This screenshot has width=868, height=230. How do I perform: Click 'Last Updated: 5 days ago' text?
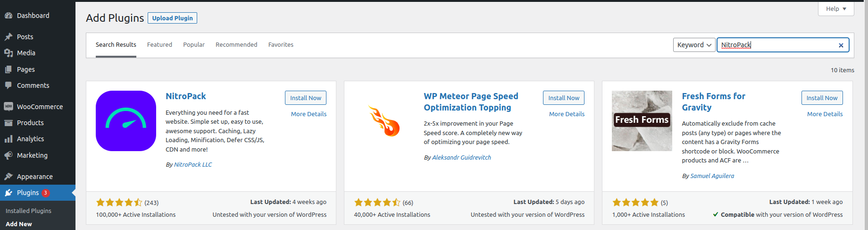549,202
